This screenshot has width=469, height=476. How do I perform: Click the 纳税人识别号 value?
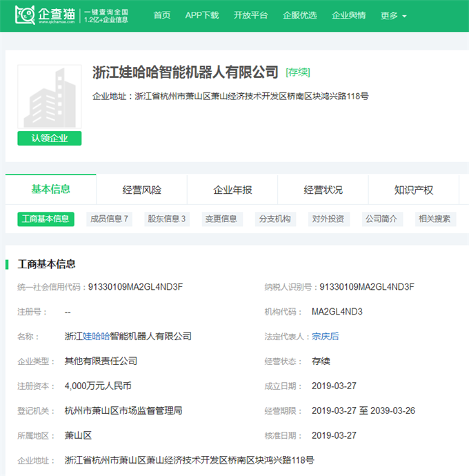pos(367,287)
